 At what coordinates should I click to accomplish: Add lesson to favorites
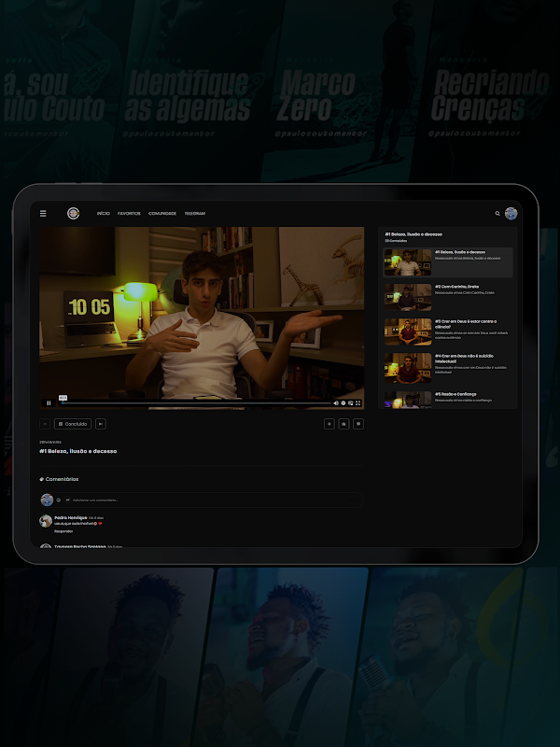coord(329,424)
